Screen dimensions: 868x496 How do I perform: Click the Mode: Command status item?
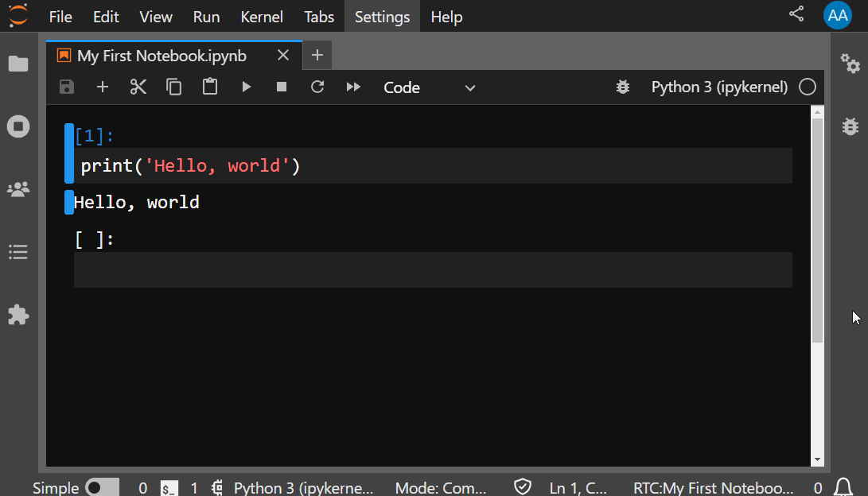(440, 488)
